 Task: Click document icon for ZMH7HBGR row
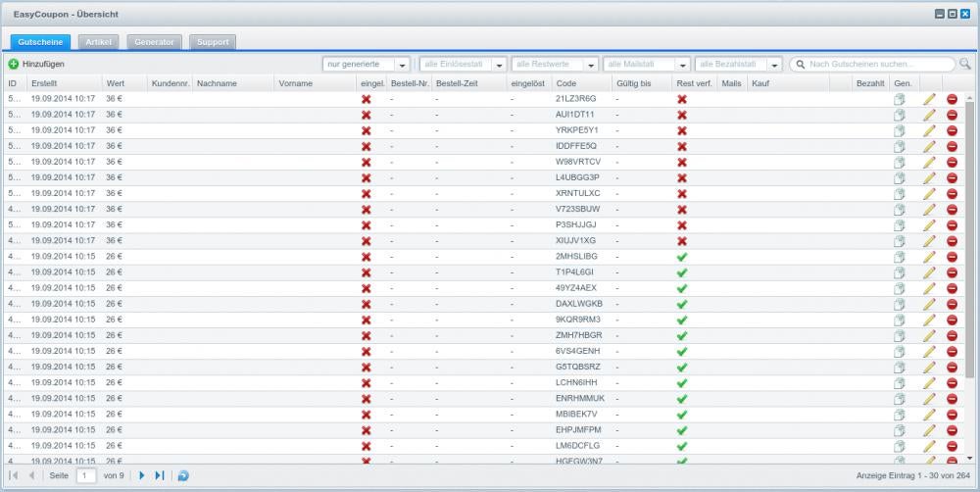900,336
